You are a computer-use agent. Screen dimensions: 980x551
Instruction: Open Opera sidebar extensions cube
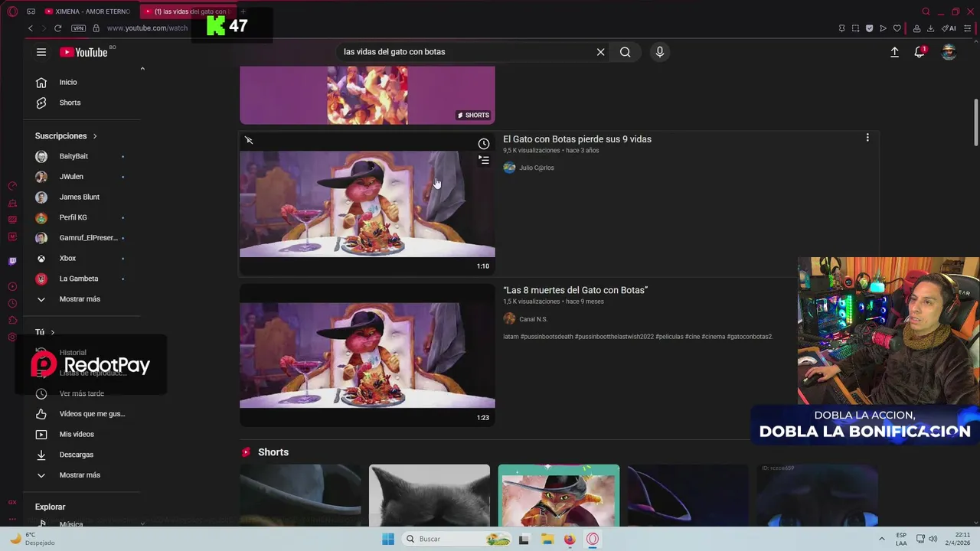tap(12, 321)
